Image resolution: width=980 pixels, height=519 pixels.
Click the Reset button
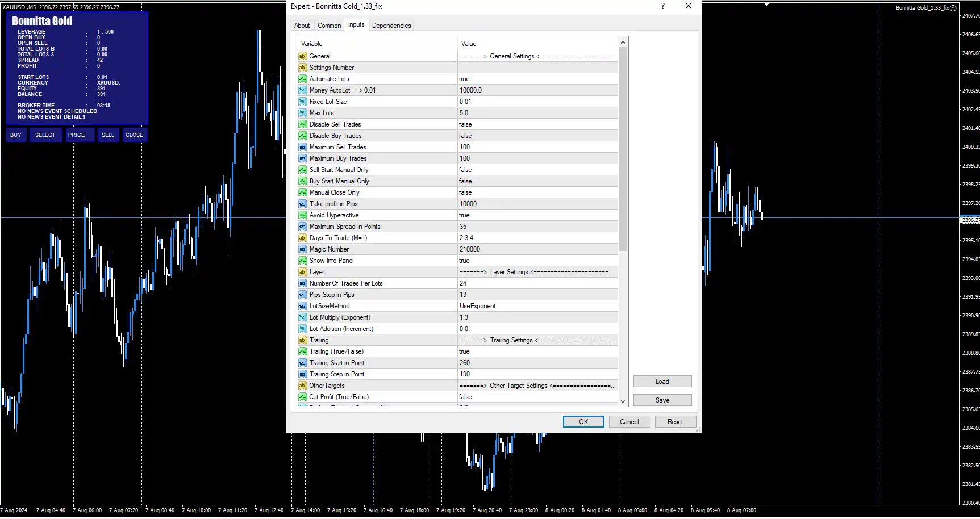(x=675, y=422)
